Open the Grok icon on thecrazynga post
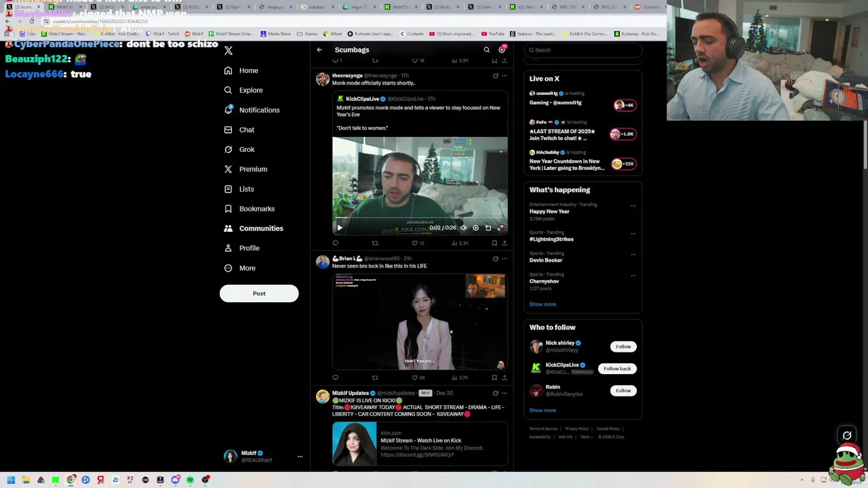This screenshot has height=488, width=868. pyautogui.click(x=495, y=76)
